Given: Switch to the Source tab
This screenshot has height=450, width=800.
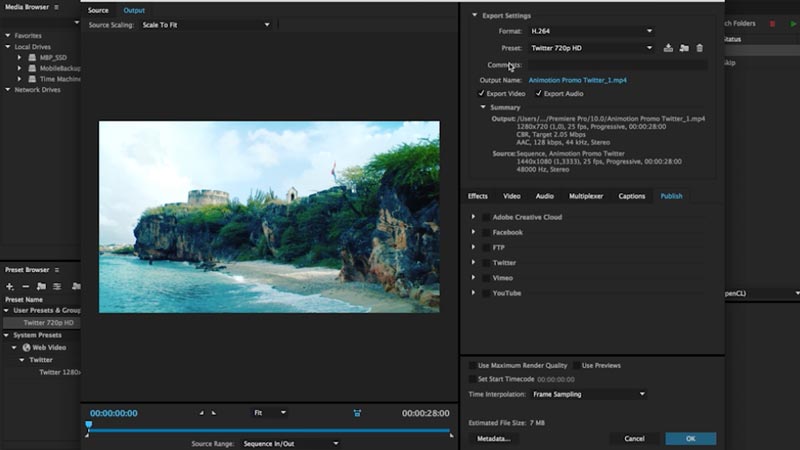Looking at the screenshot, I should (98, 10).
